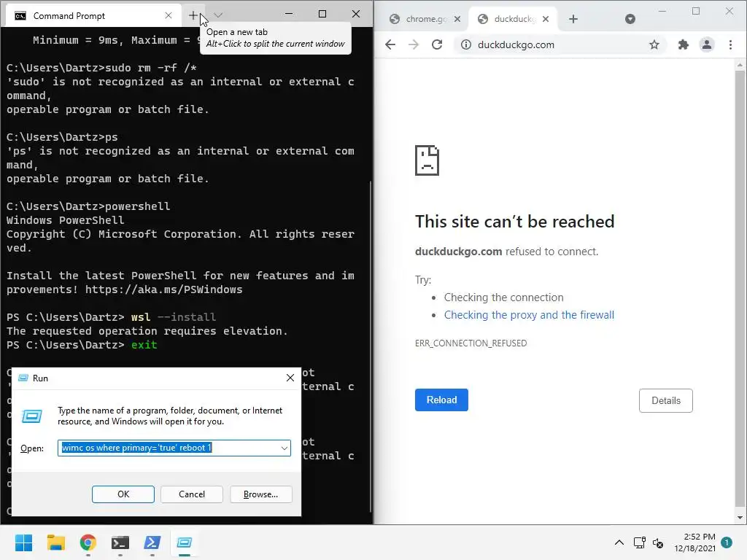This screenshot has height=560, width=747.
Task: Open a new Chrome tab
Action: 573,19
